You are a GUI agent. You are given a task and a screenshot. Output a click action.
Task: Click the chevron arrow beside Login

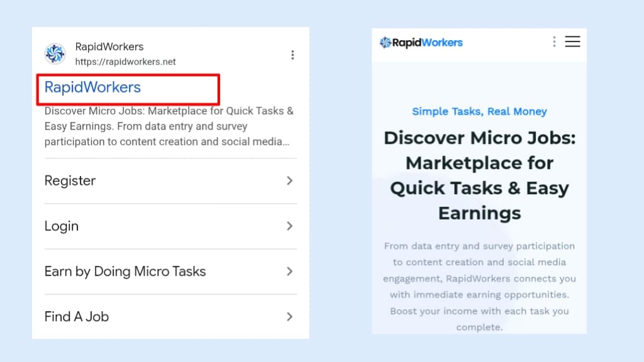[x=289, y=226]
